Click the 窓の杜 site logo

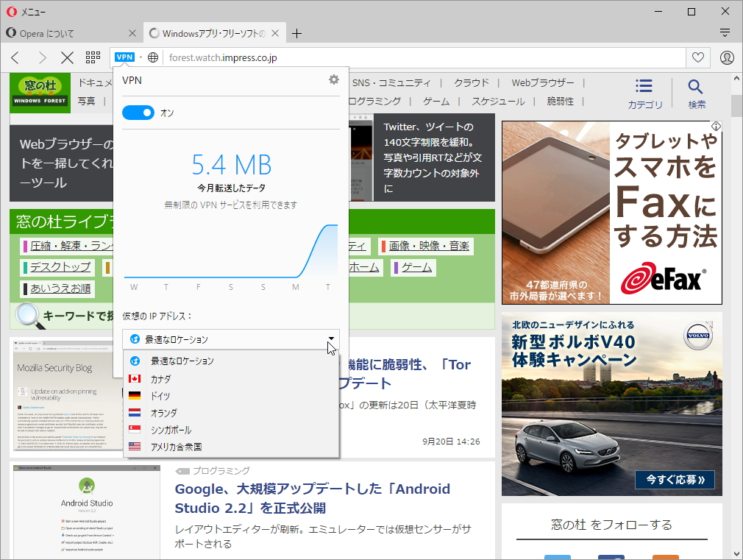40,93
